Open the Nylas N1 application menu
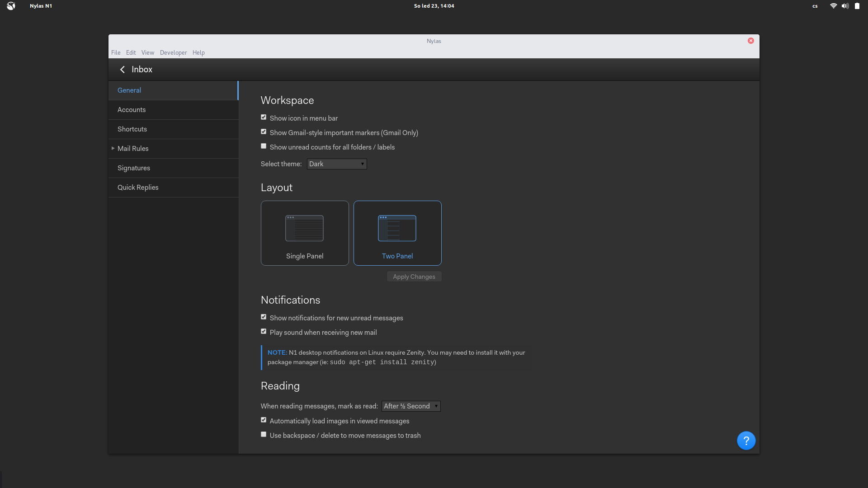The image size is (868, 488). pyautogui.click(x=41, y=6)
